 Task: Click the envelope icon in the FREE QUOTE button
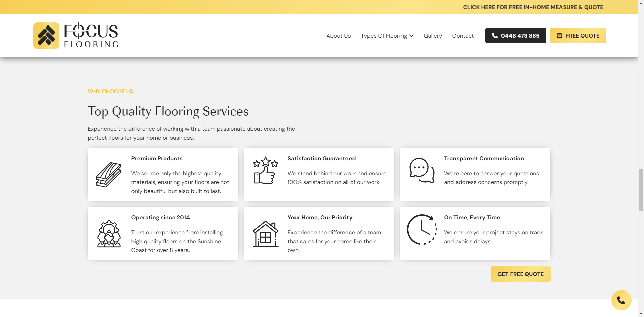tap(559, 36)
